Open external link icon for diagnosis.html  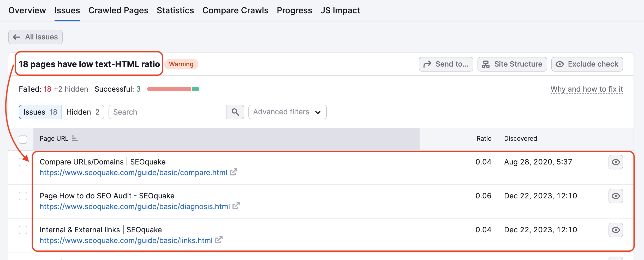236,206
